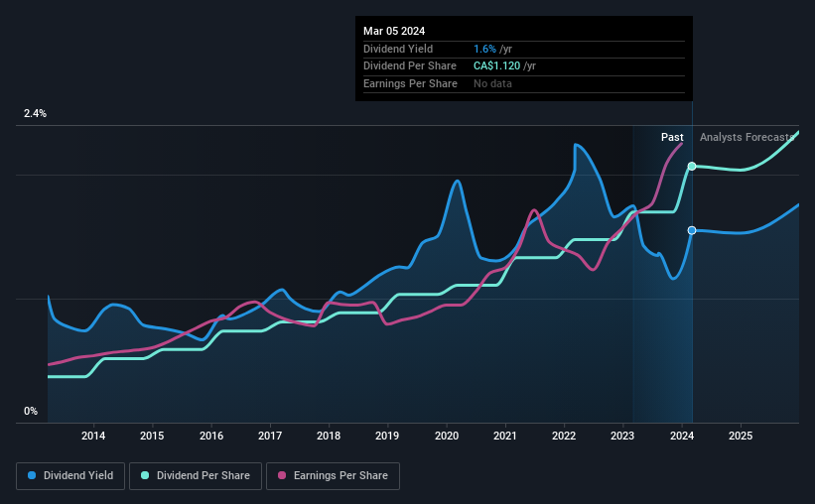Click the 2016 x-axis year label
The image size is (815, 504).
point(211,436)
